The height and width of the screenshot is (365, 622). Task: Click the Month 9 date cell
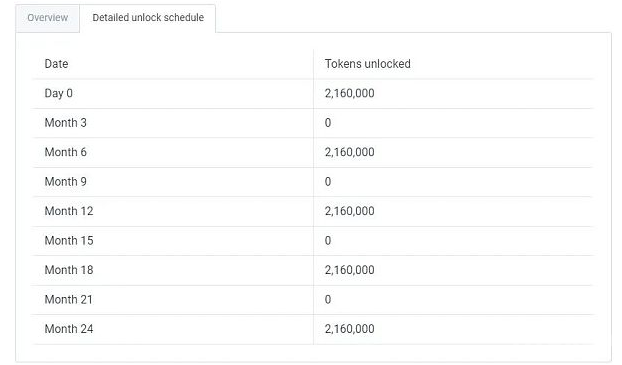tap(65, 182)
